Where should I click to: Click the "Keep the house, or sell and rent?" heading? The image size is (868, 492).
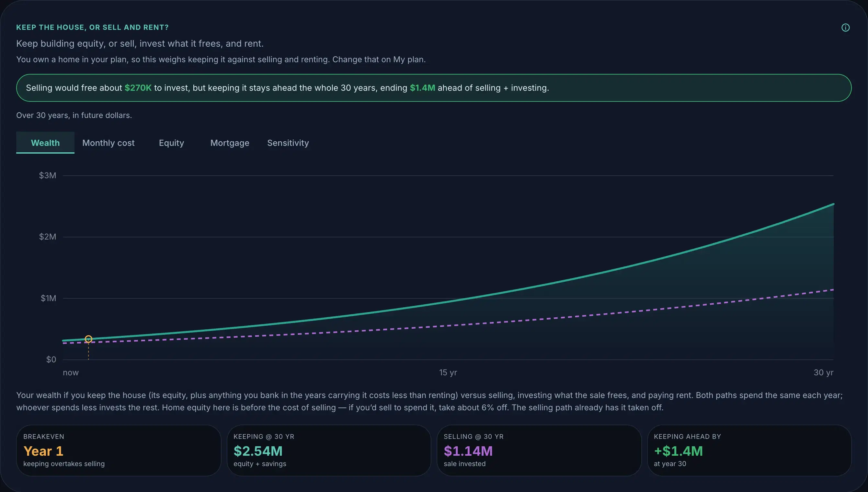[x=93, y=27]
